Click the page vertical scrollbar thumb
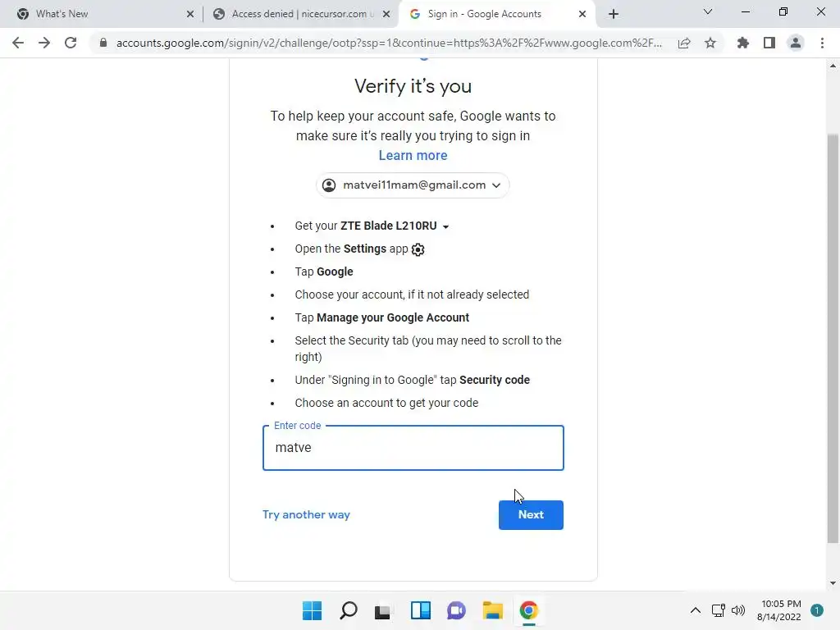Screen dimensions: 840x630 tap(833, 337)
